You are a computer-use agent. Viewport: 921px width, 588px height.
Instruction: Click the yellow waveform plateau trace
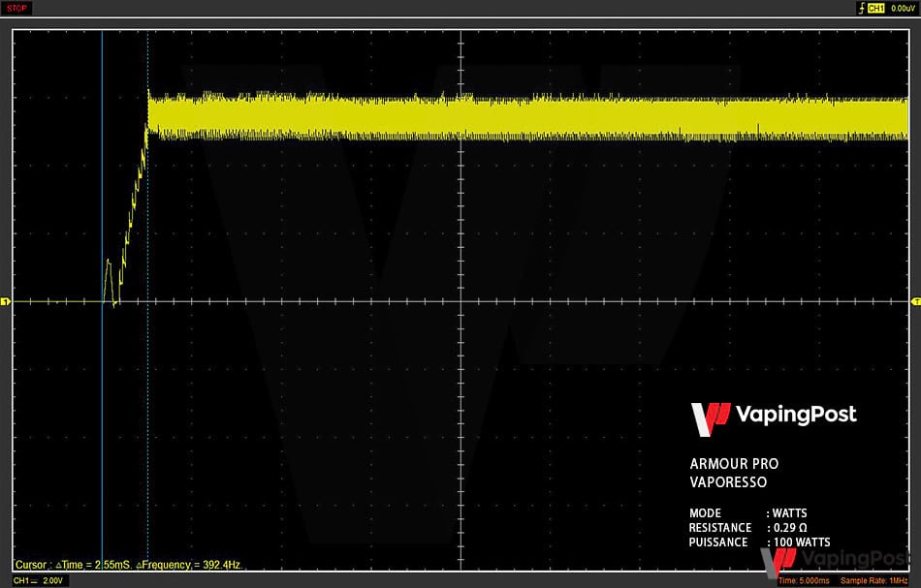pos(533,116)
